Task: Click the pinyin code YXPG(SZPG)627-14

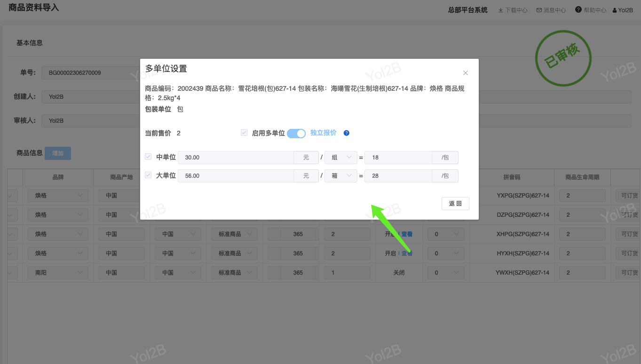Action: (x=523, y=196)
